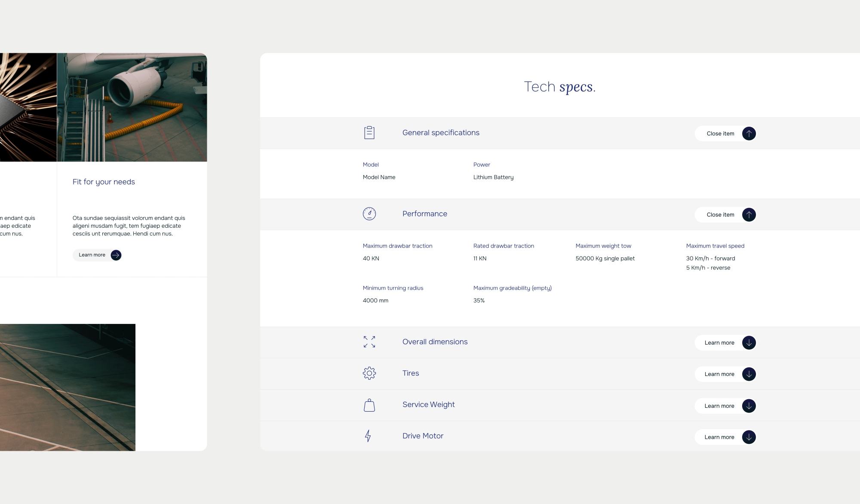
Task: Select the Model Name value
Action: pyautogui.click(x=379, y=177)
